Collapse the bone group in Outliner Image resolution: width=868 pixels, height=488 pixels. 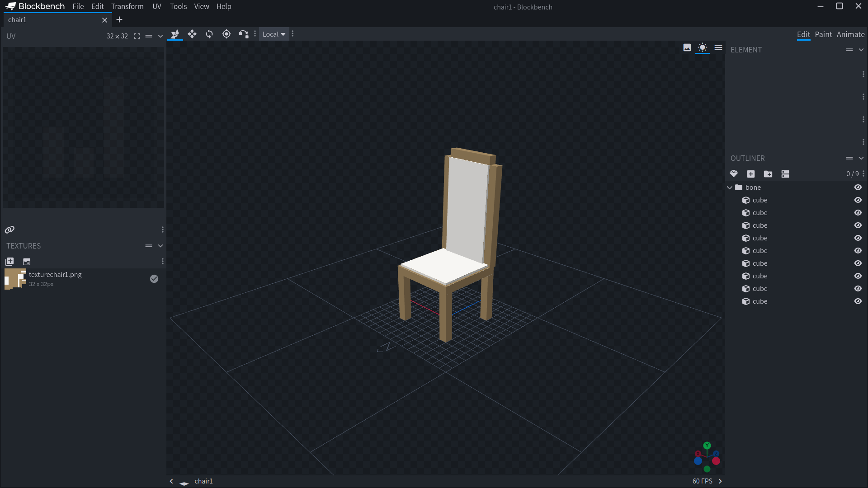(730, 188)
